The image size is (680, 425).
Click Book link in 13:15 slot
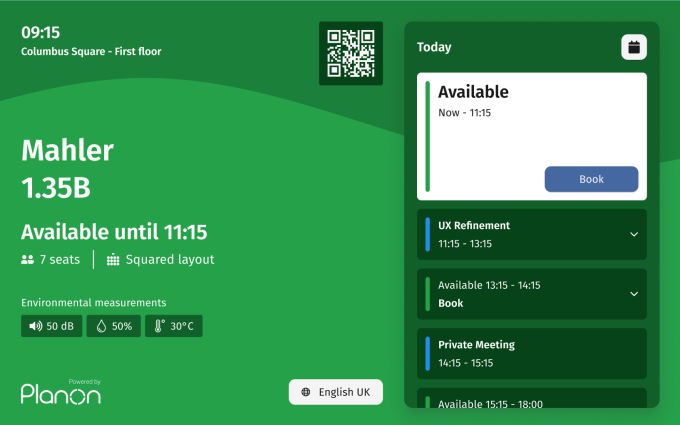point(450,303)
